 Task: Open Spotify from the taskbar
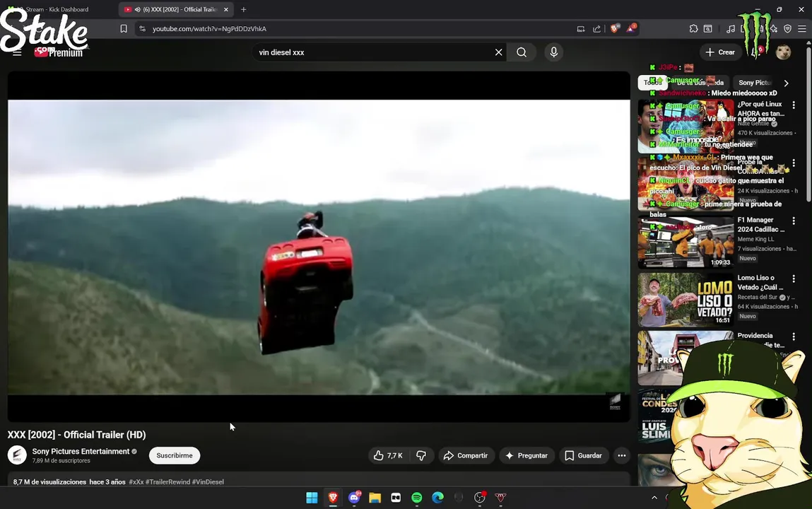(x=417, y=498)
